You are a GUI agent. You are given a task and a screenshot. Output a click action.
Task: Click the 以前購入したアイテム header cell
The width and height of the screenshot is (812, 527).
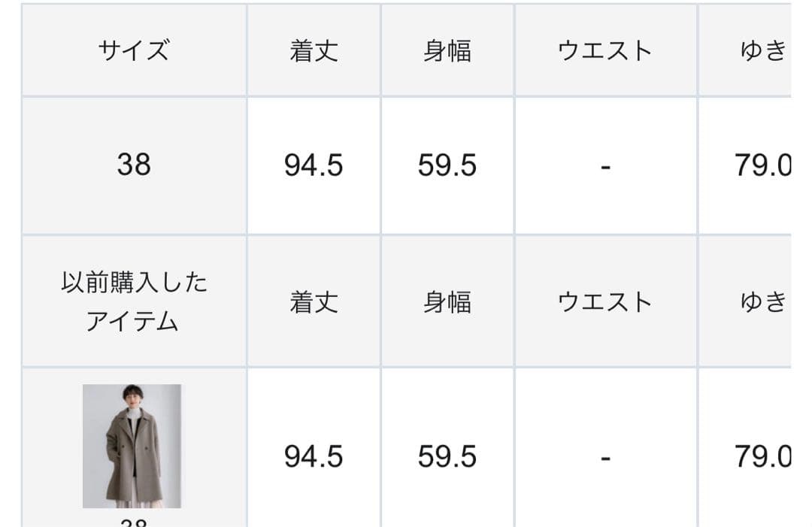(x=134, y=301)
